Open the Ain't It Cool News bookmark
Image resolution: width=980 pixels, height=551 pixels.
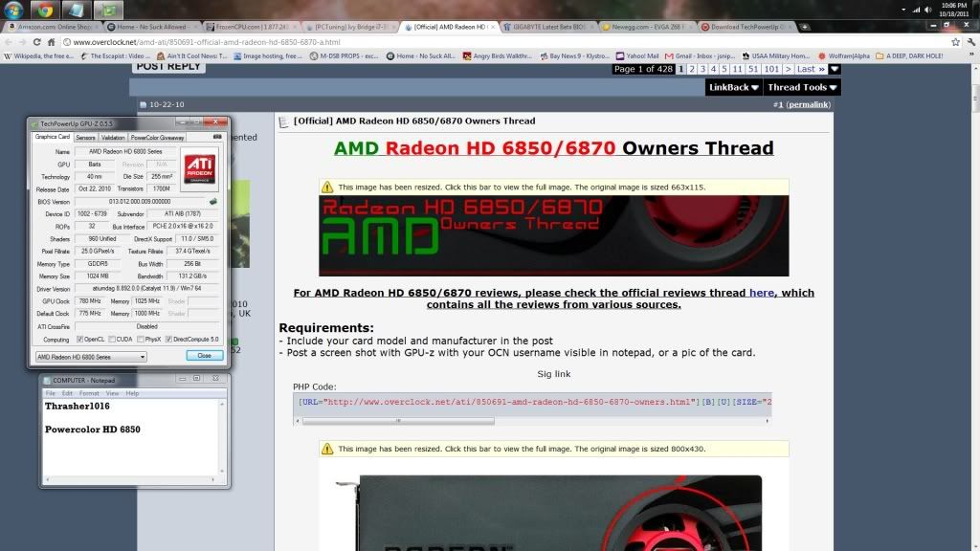click(191, 55)
